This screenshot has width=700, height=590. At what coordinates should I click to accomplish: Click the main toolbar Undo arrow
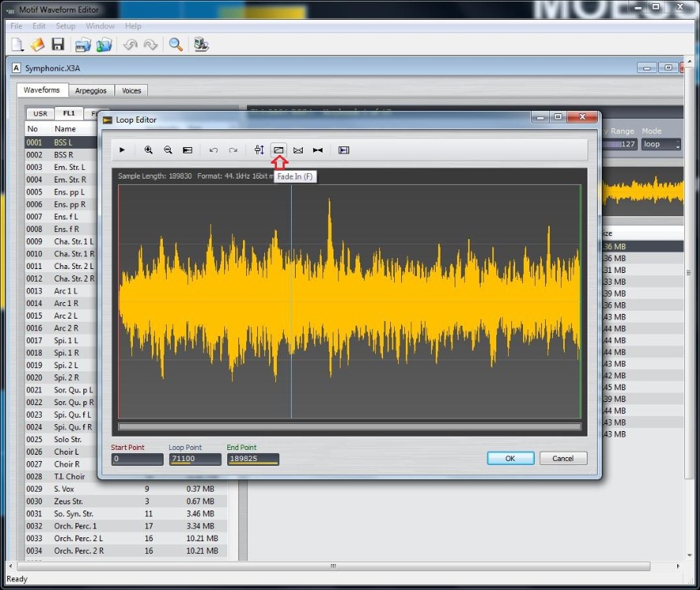[x=130, y=45]
